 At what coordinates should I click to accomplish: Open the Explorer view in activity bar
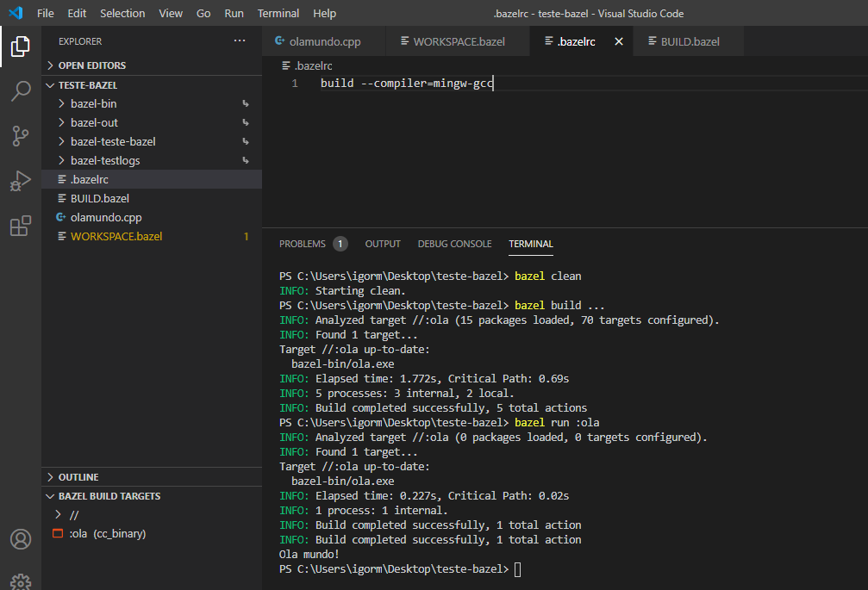(x=21, y=46)
